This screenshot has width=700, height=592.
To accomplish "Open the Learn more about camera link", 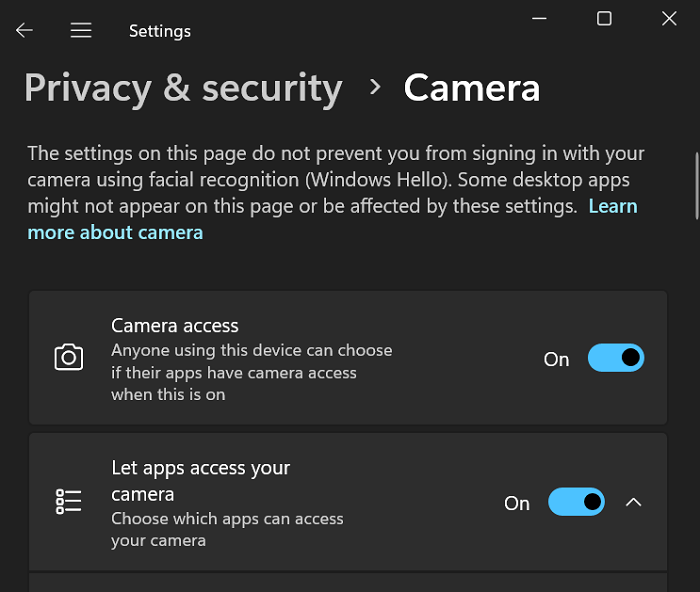I will pos(115,232).
